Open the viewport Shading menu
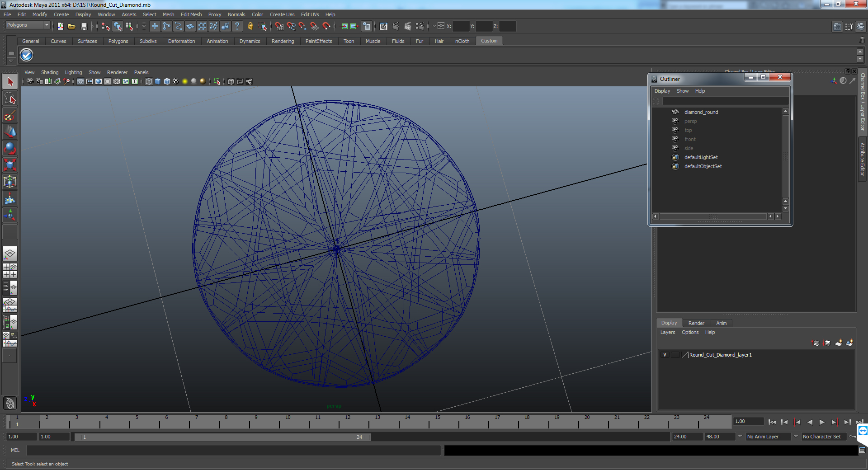Screen dimensions: 868x470 pyautogui.click(x=50, y=72)
